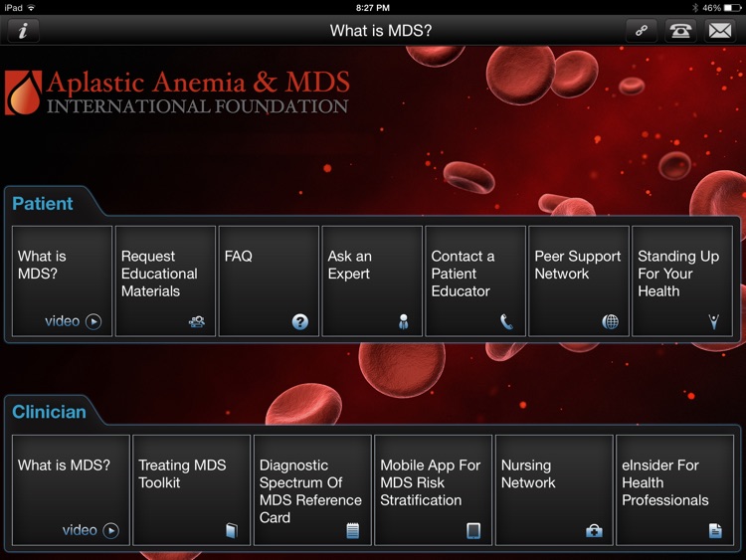This screenshot has height=560, width=746.
Task: Tap the Mobile App tablet icon
Action: [x=473, y=530]
